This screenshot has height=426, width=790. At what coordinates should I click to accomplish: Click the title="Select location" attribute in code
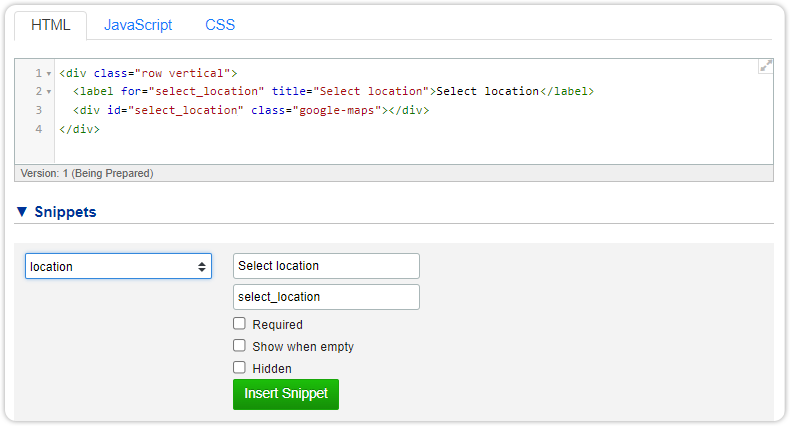tap(350, 91)
